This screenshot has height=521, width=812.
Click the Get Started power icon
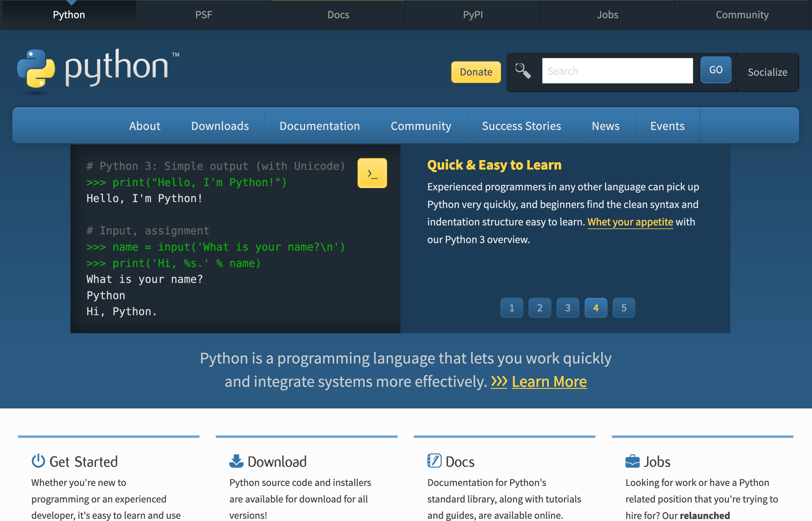(x=38, y=461)
